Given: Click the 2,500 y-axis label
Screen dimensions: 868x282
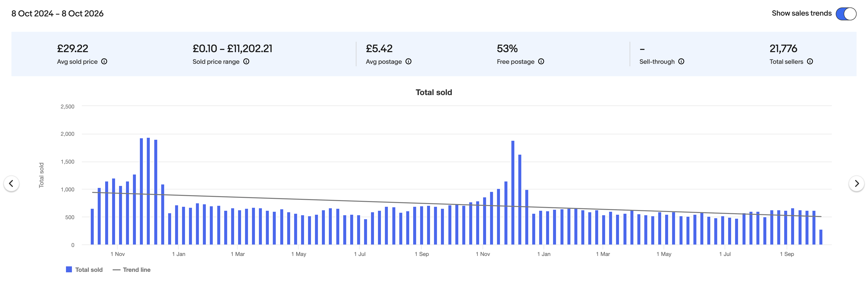Looking at the screenshot, I should point(67,106).
